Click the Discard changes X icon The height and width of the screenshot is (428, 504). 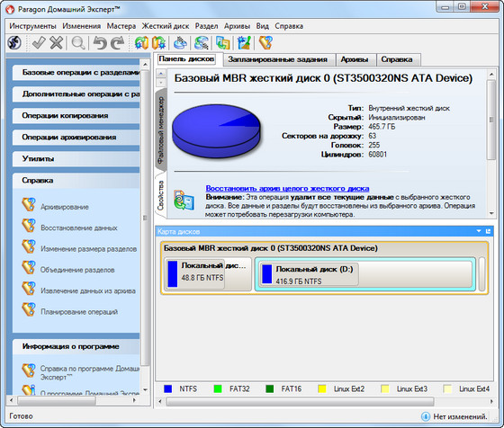(x=57, y=42)
